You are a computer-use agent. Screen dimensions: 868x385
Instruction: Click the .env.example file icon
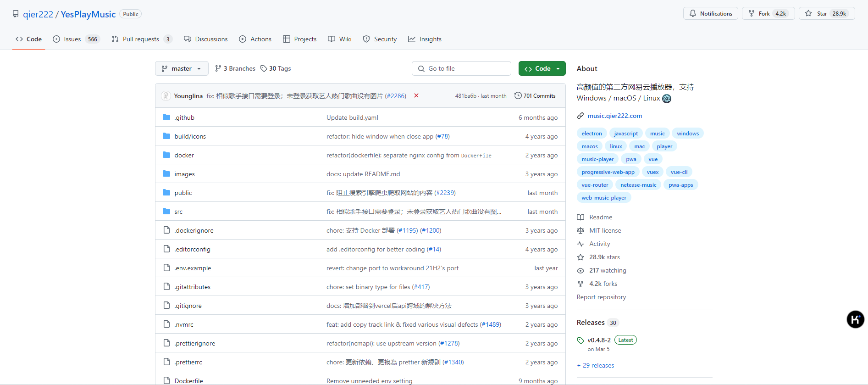tap(166, 268)
